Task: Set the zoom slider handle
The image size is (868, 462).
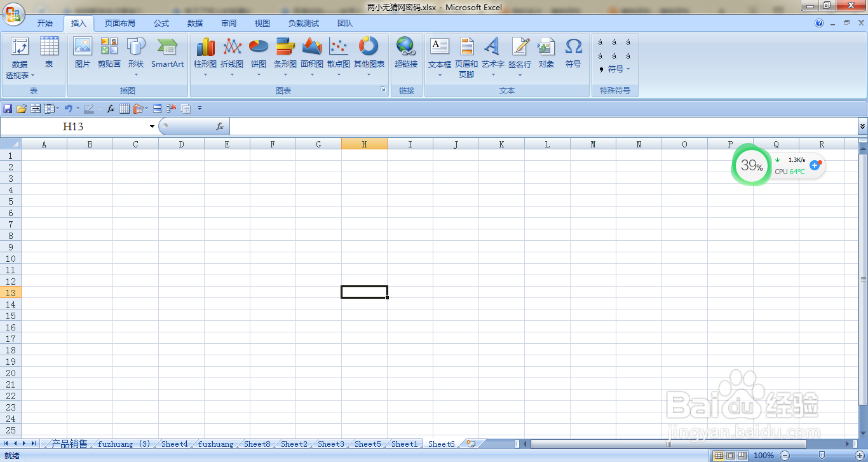Action: coord(822,456)
